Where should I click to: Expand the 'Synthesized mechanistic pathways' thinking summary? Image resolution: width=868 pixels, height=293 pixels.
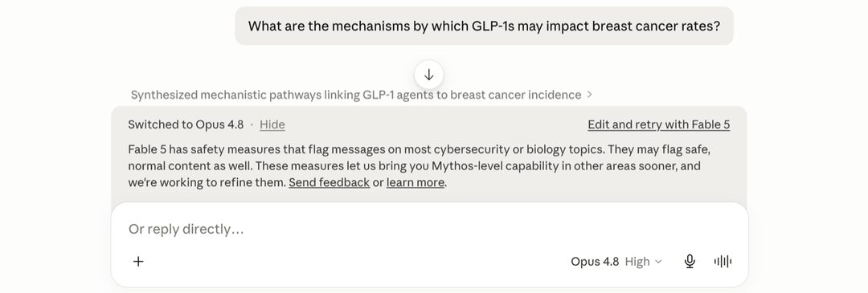coord(356,95)
